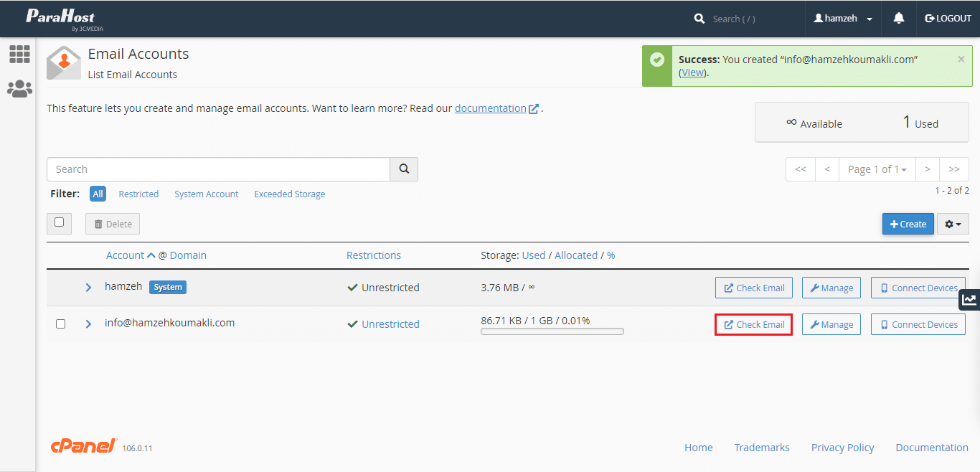Tick the select-all checkbox above table

pyautogui.click(x=60, y=223)
